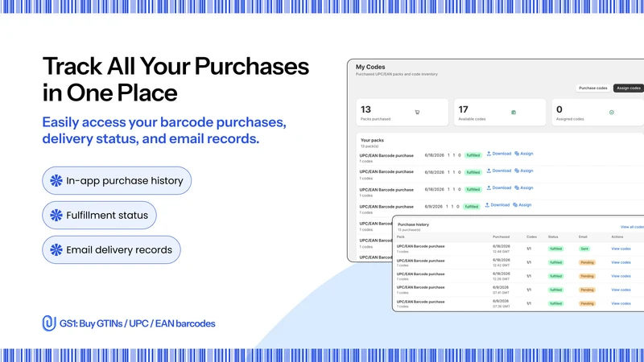Click Pending badge in the 12:26 GMT row

point(587,276)
